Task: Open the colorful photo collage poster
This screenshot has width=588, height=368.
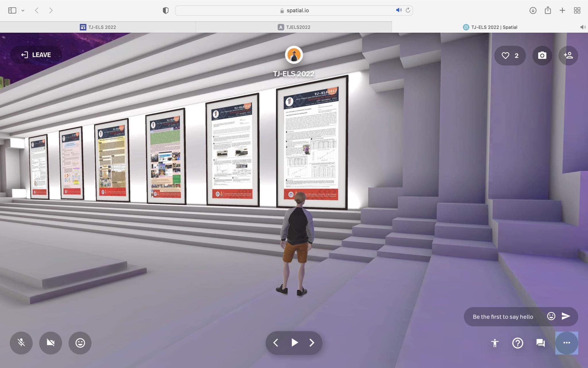Action: (x=166, y=156)
